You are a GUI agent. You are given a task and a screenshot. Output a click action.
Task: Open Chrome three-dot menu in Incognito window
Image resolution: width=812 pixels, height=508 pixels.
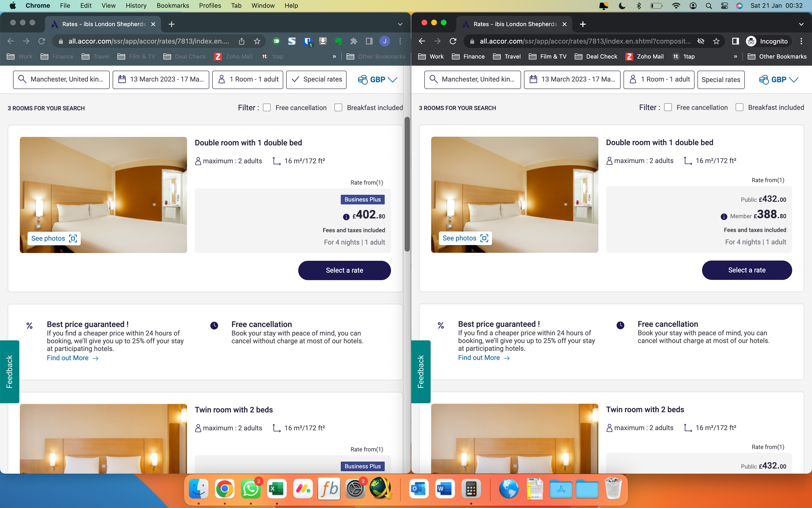pyautogui.click(x=801, y=41)
